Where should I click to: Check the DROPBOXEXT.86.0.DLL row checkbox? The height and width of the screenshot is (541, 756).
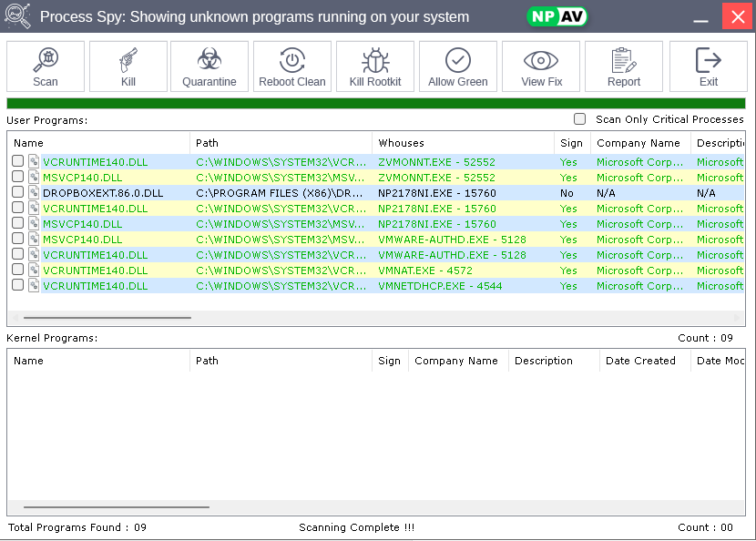[x=18, y=192]
